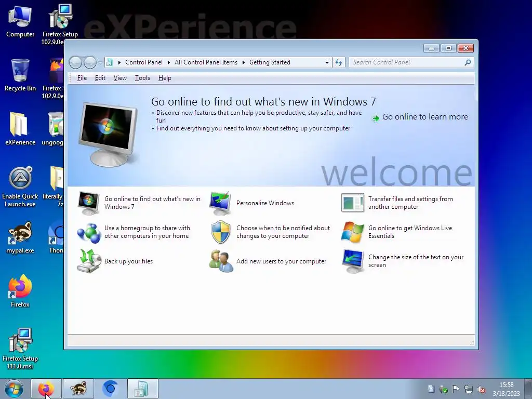The width and height of the screenshot is (532, 399).
Task: Open the blue Thorium taskbar icon
Action: [x=110, y=389]
